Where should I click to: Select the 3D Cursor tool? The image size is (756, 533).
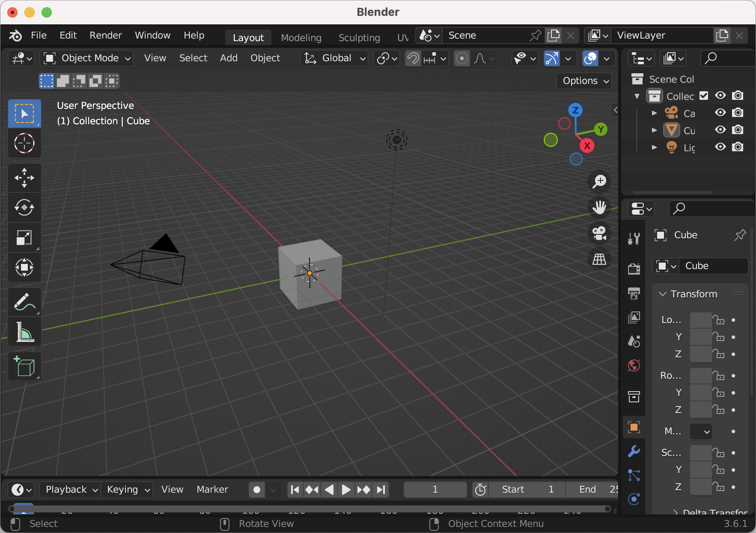pos(24,144)
